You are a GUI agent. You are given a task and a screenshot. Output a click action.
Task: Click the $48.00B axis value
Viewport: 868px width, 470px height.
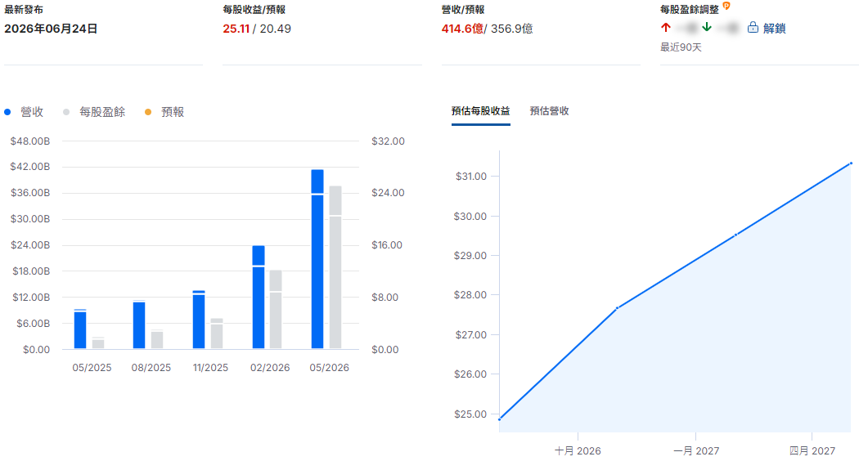tap(30, 141)
